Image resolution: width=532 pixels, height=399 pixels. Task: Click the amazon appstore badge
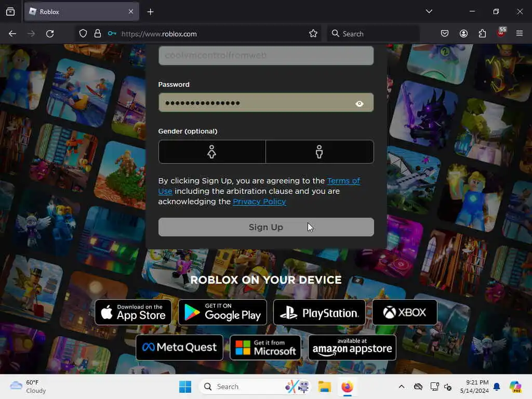[x=352, y=348]
